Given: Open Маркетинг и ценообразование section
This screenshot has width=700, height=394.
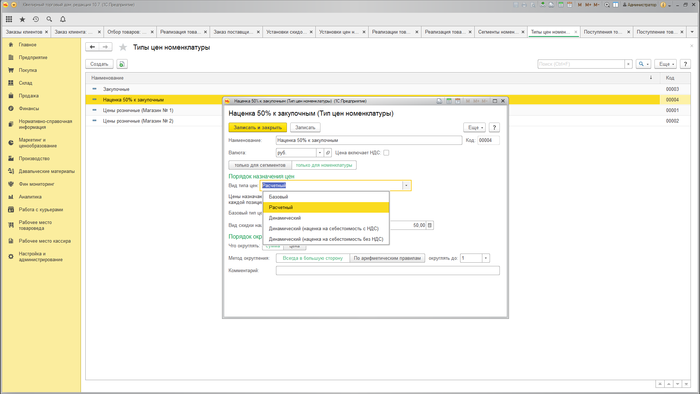Looking at the screenshot, I should click(38, 143).
